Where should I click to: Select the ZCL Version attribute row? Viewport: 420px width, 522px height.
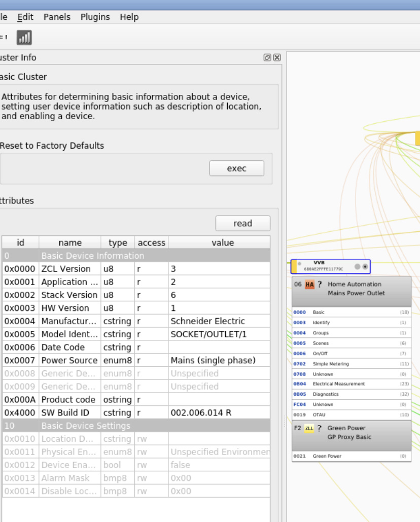[136, 269]
